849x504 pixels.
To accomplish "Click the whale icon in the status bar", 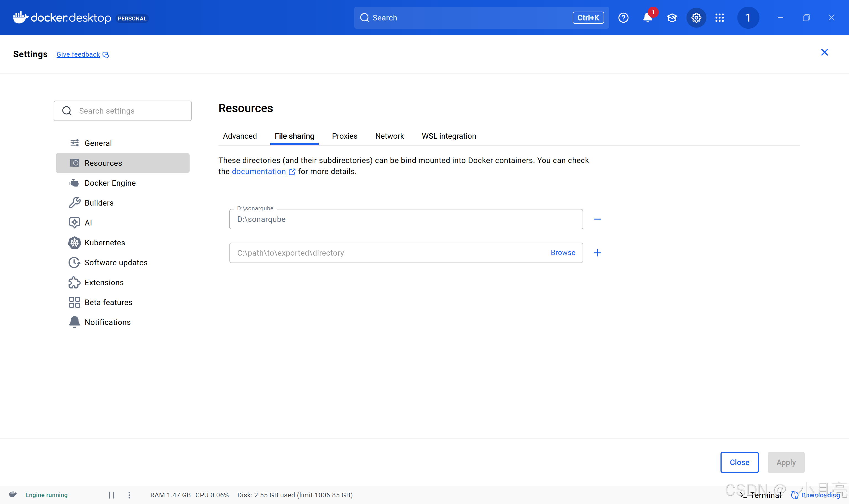I will coord(13,494).
